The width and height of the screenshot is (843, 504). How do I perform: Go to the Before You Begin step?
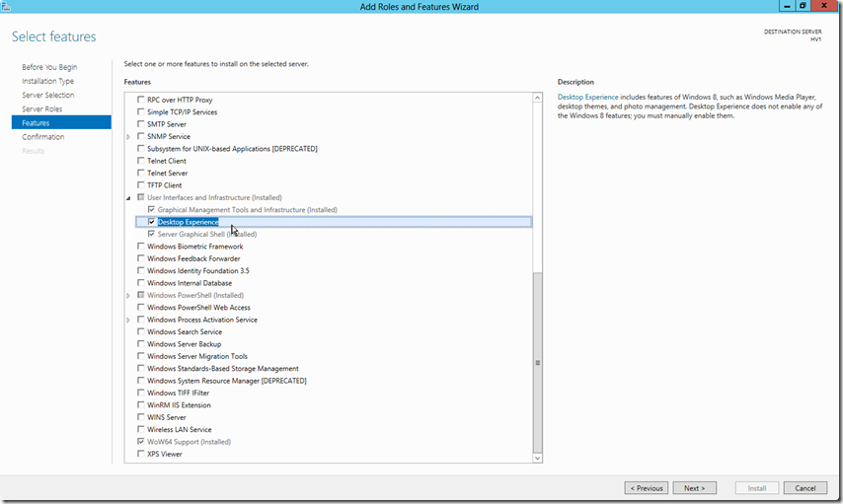coord(49,67)
